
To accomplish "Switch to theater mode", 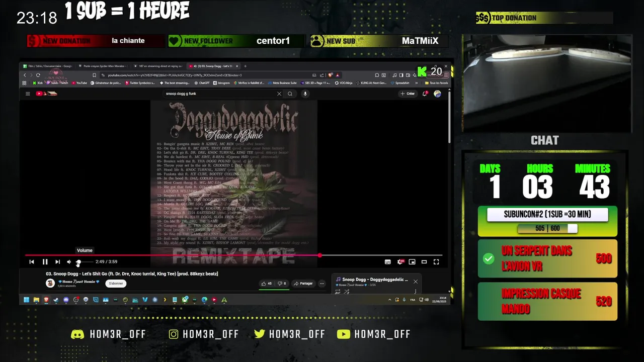I will (x=424, y=261).
